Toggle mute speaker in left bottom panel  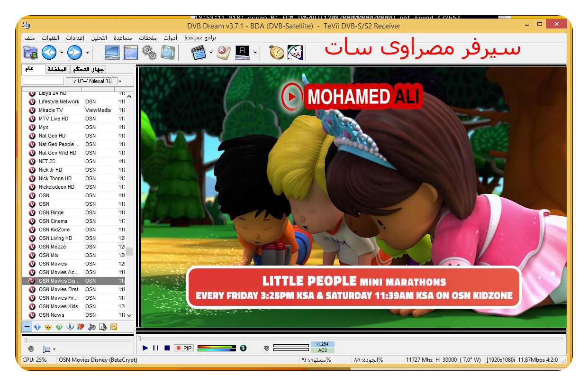pyautogui.click(x=31, y=349)
